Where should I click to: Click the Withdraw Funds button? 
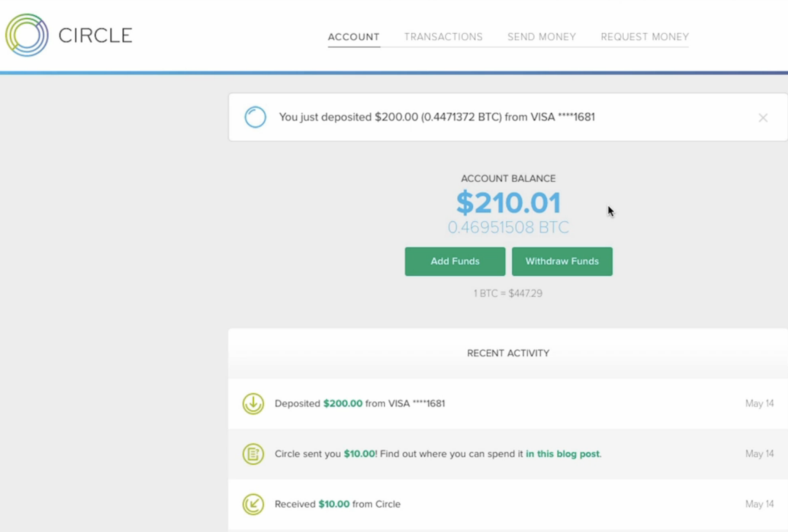pos(562,261)
